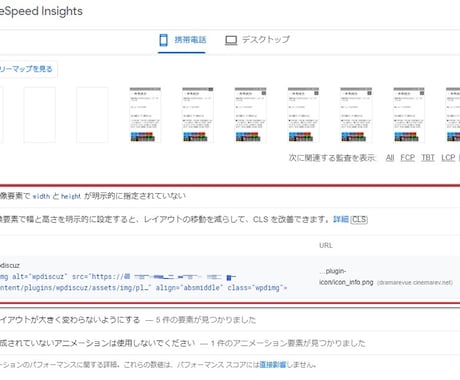Switch to the 携帯電話 mobile tab

182,40
